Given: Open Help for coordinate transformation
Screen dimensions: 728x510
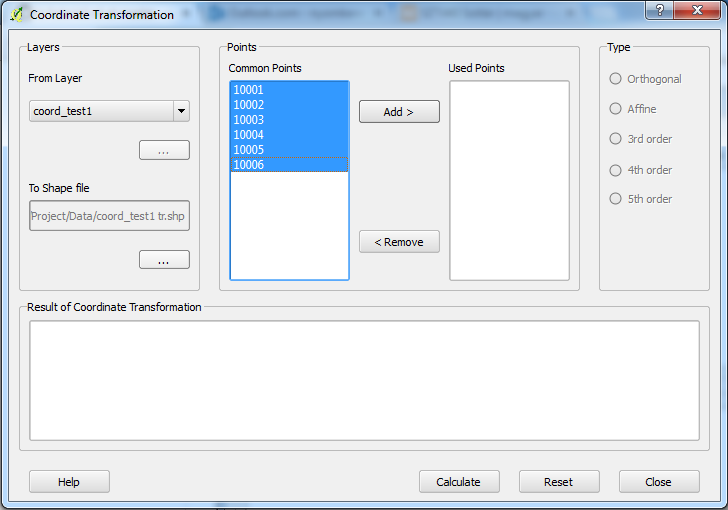Looking at the screenshot, I should pyautogui.click(x=69, y=482).
